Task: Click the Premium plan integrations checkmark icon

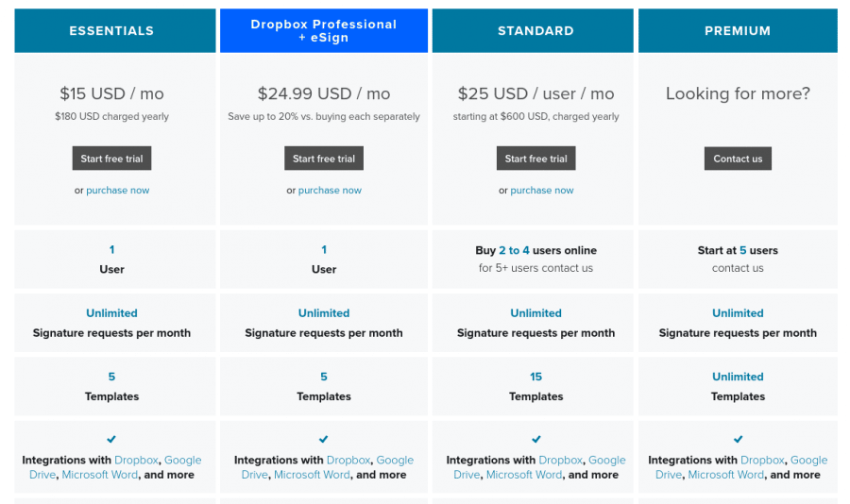Action: (x=738, y=439)
